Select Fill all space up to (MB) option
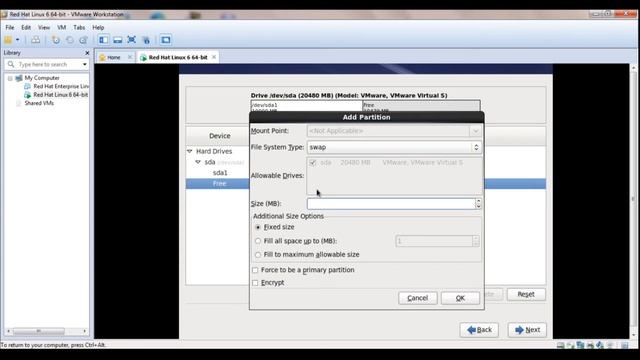The height and width of the screenshot is (360, 640). [x=258, y=241]
